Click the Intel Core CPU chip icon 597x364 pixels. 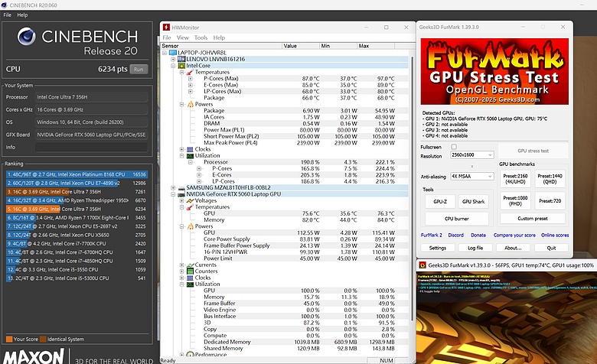[181, 66]
